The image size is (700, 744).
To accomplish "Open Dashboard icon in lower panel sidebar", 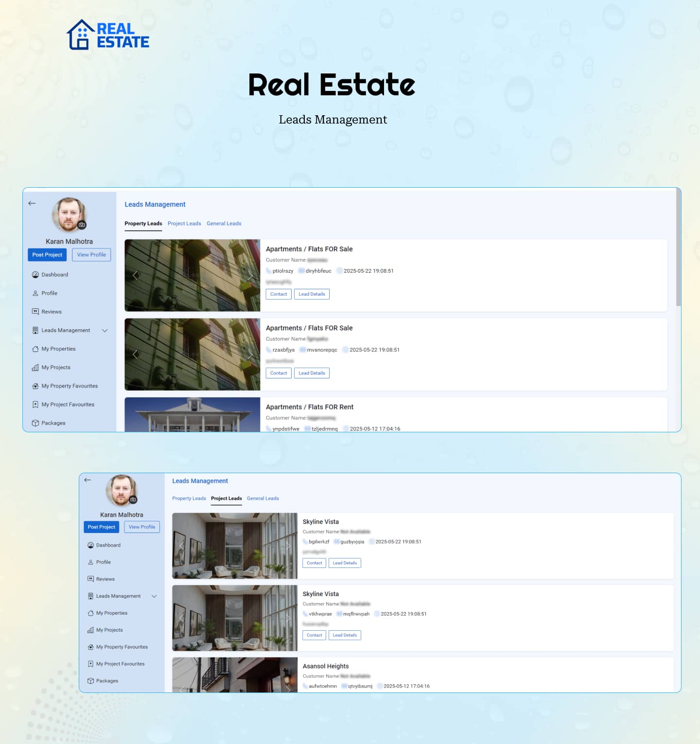I will pyautogui.click(x=90, y=545).
